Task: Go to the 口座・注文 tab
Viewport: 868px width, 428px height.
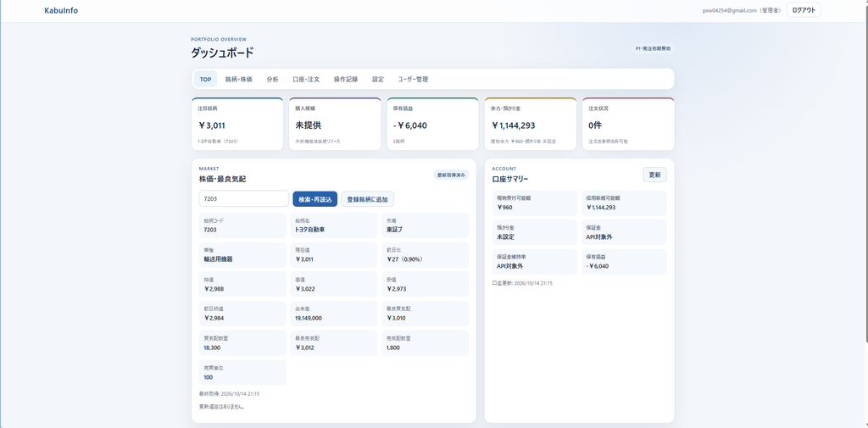Action: point(306,79)
